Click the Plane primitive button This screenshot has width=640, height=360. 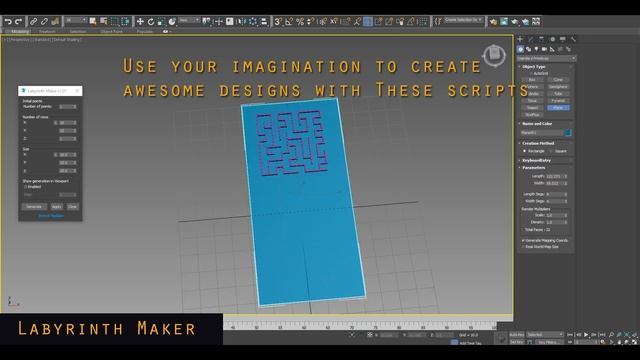pos(558,108)
